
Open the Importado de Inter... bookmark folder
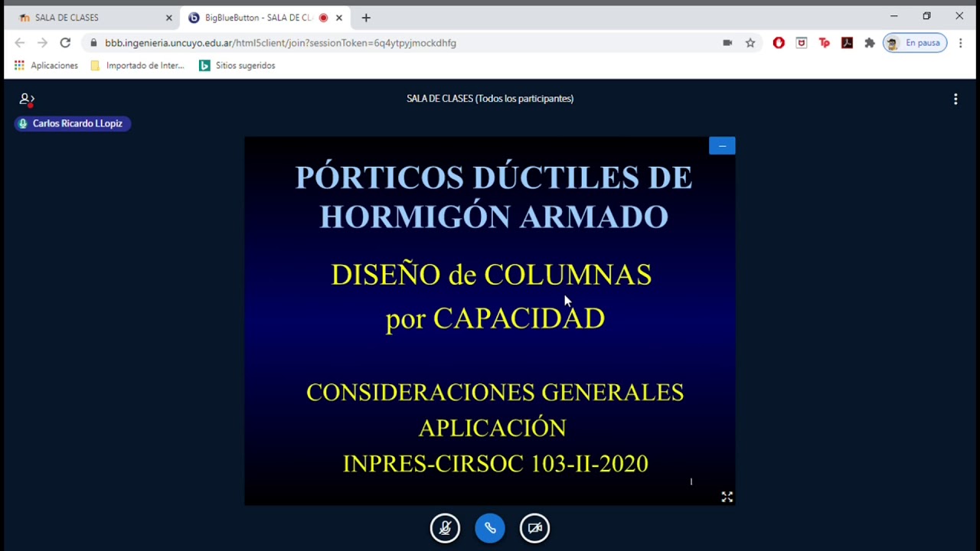pyautogui.click(x=138, y=66)
